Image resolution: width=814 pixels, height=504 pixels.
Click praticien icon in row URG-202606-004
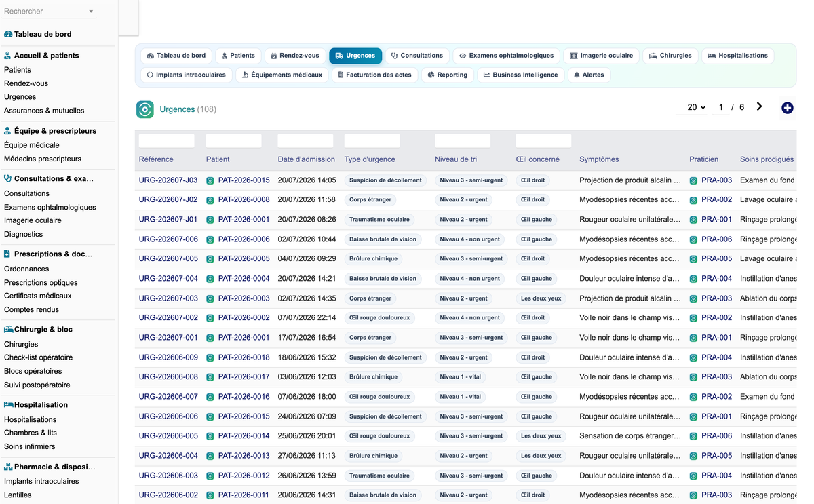[693, 457]
